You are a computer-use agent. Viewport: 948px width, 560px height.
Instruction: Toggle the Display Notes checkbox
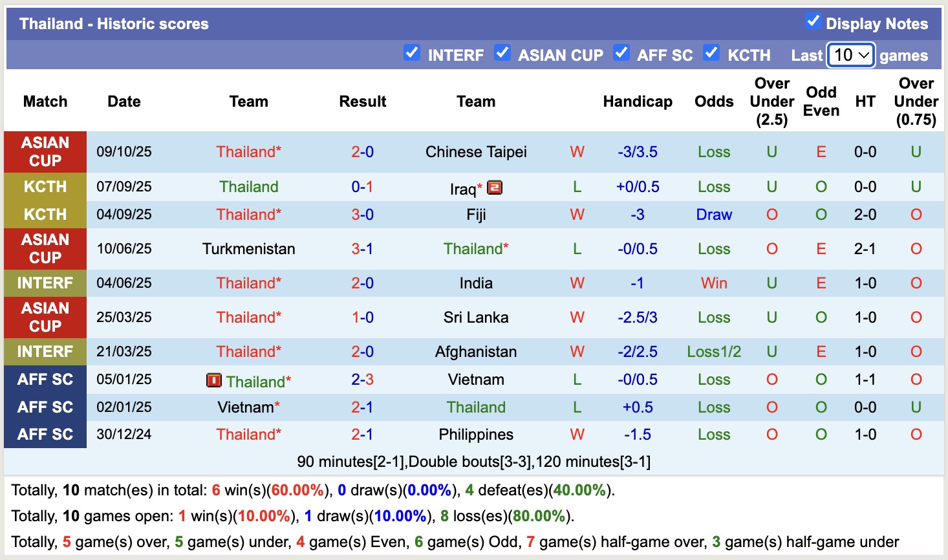coord(813,21)
